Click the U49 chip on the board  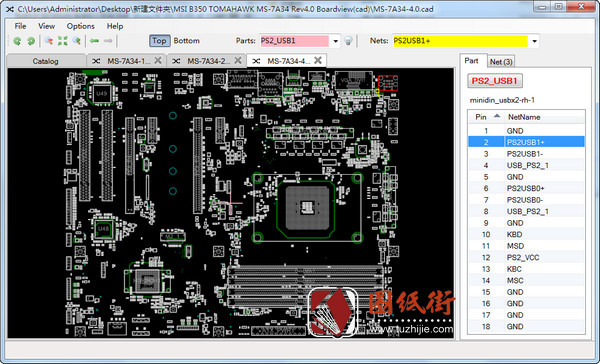pyautogui.click(x=101, y=93)
